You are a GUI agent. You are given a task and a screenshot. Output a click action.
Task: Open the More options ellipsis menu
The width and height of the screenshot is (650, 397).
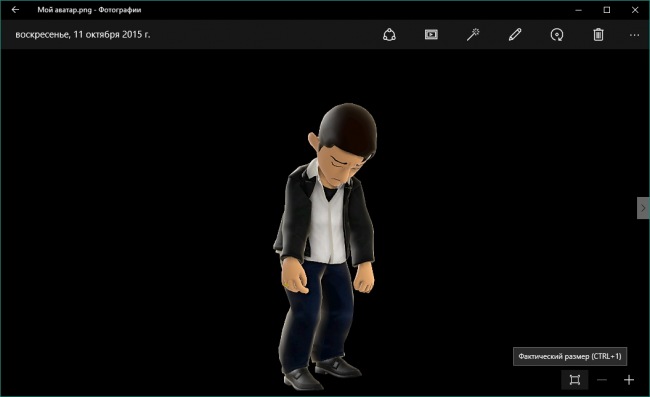click(634, 35)
